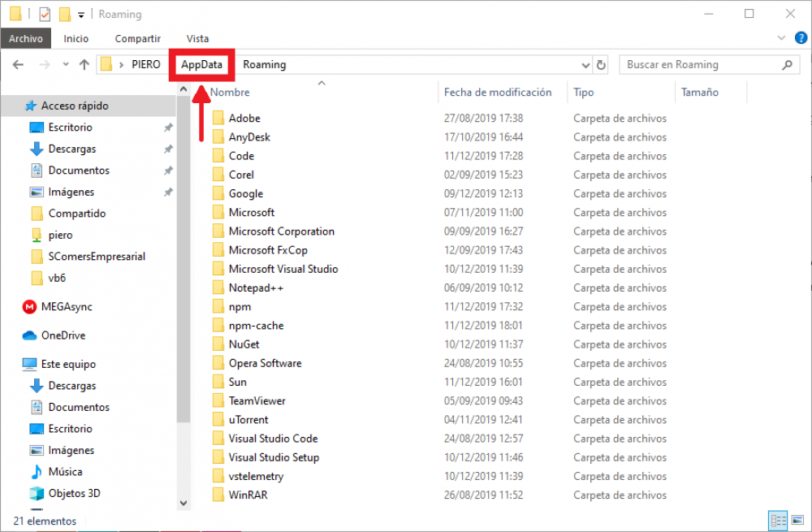
Task: Sort by Fecha de modificación column
Action: click(x=498, y=93)
